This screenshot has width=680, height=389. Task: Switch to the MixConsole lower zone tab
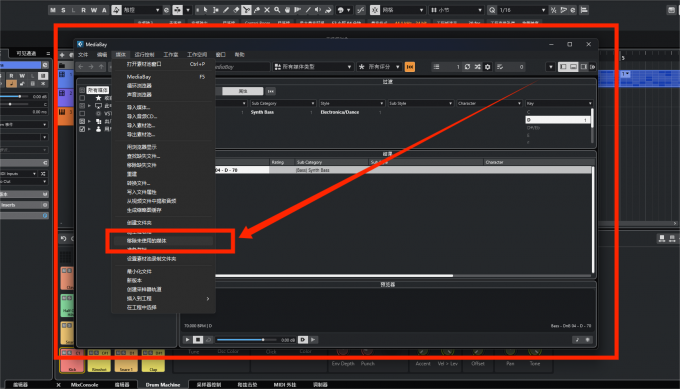84,385
